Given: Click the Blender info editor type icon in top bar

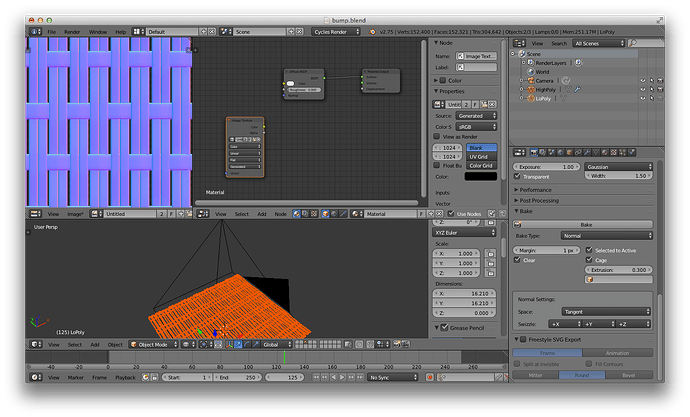Looking at the screenshot, I should coord(35,32).
